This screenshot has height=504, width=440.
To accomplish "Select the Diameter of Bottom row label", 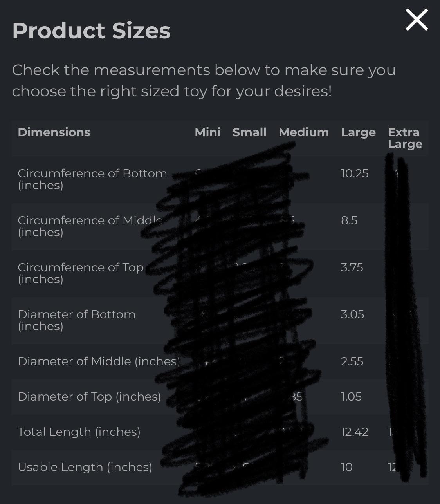I will 77,320.
